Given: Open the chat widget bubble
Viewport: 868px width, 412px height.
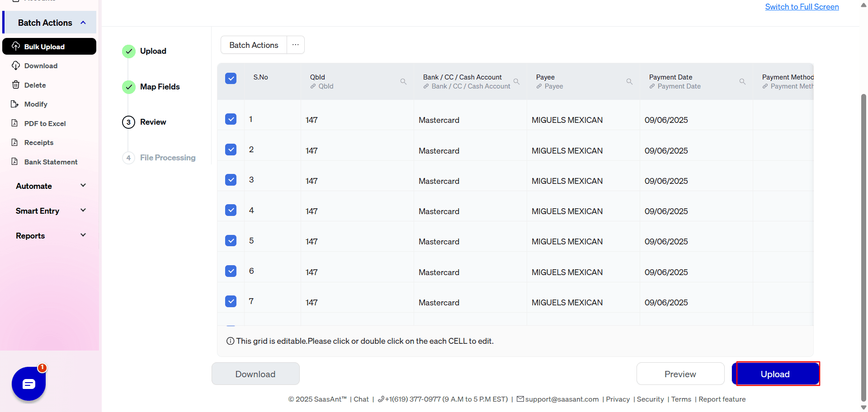Looking at the screenshot, I should point(28,384).
